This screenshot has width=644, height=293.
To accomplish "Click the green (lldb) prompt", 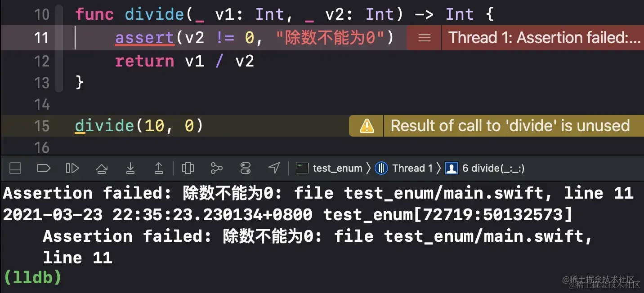I will click(32, 277).
